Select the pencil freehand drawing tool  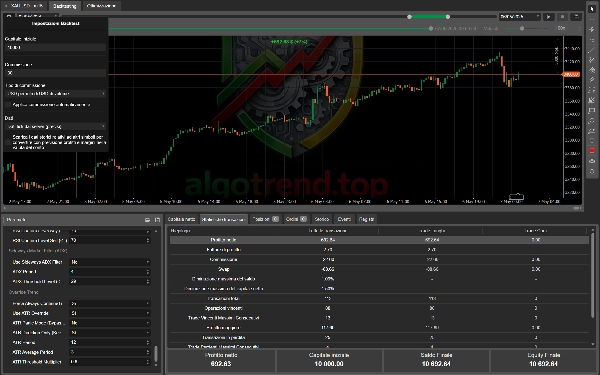click(592, 80)
